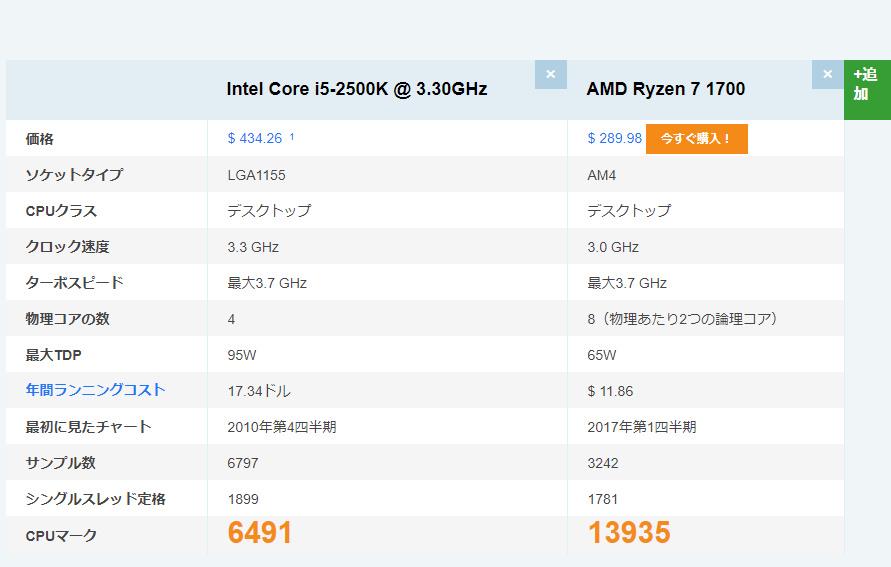Open the $ 434.26 price link
This screenshot has height=567, width=891.
click(x=255, y=139)
